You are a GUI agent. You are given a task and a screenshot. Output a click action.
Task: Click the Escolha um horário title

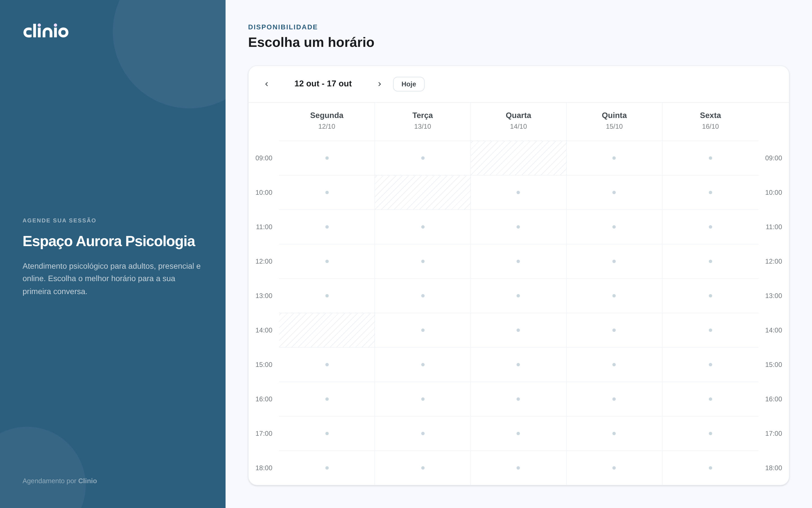(x=311, y=42)
